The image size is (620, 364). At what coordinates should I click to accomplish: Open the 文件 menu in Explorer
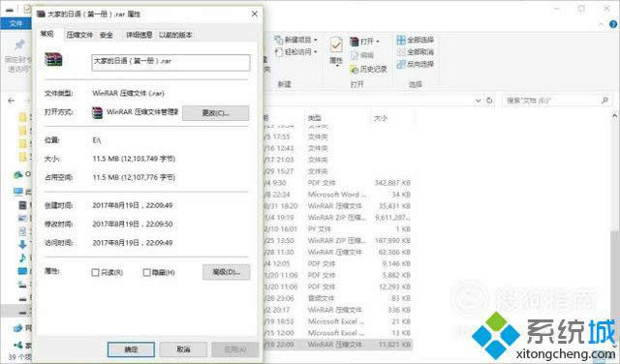(x=15, y=23)
